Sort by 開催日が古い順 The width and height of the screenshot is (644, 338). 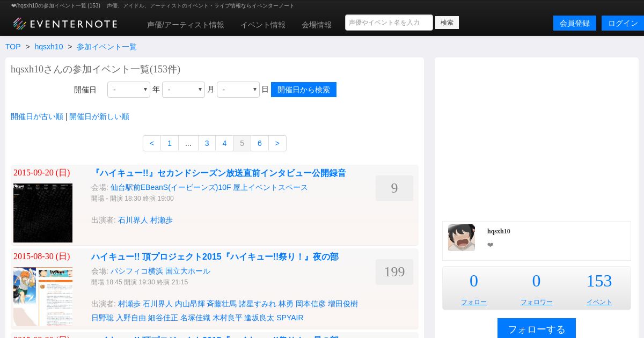point(37,116)
